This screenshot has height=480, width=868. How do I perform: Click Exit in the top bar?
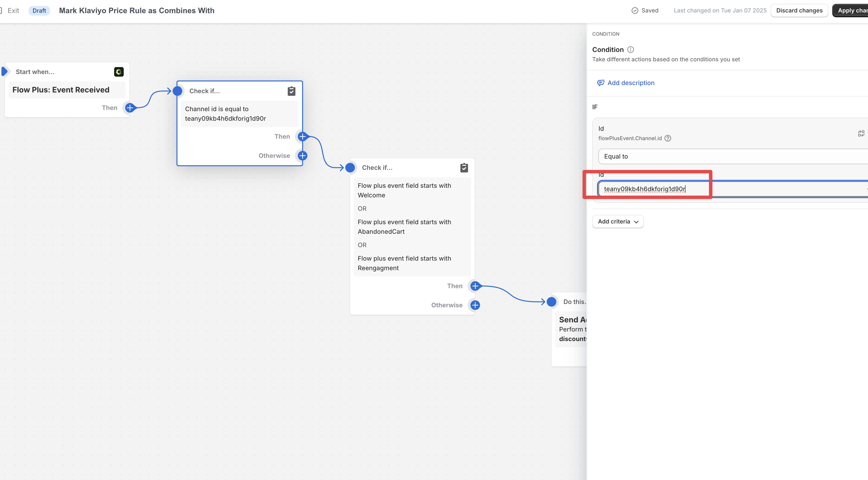tap(13, 11)
